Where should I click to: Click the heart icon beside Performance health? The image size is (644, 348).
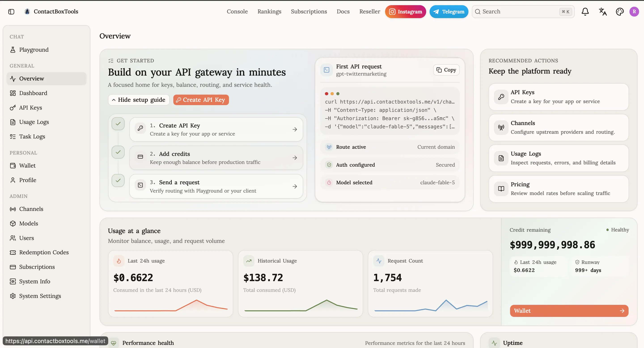point(114,343)
